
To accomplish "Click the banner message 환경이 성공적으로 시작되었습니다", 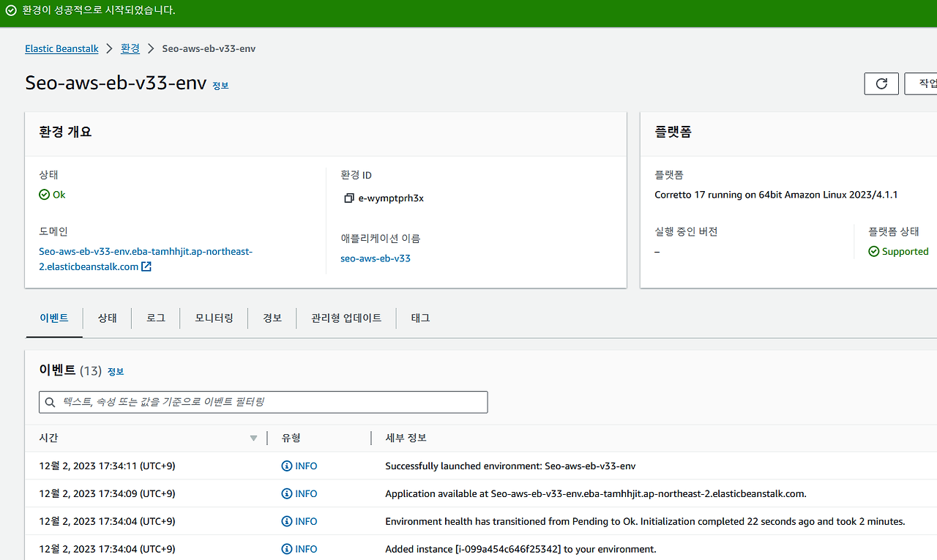I will click(x=99, y=11).
